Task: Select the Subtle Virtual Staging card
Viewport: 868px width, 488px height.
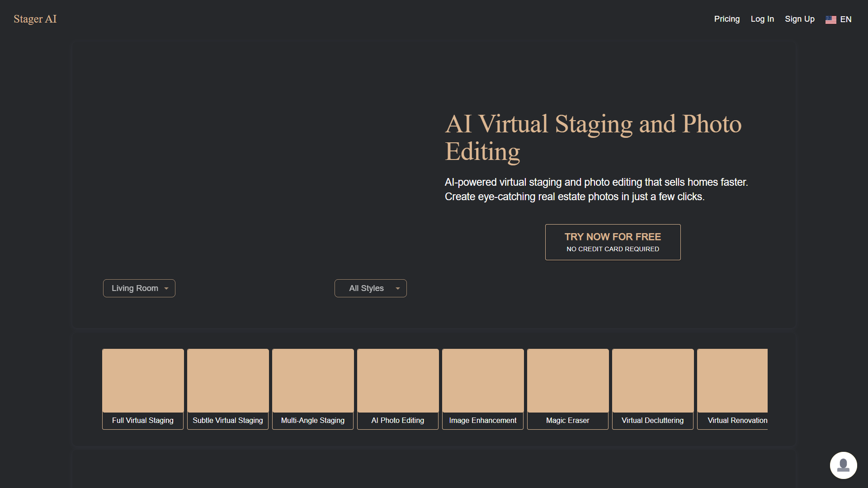Action: 228,389
